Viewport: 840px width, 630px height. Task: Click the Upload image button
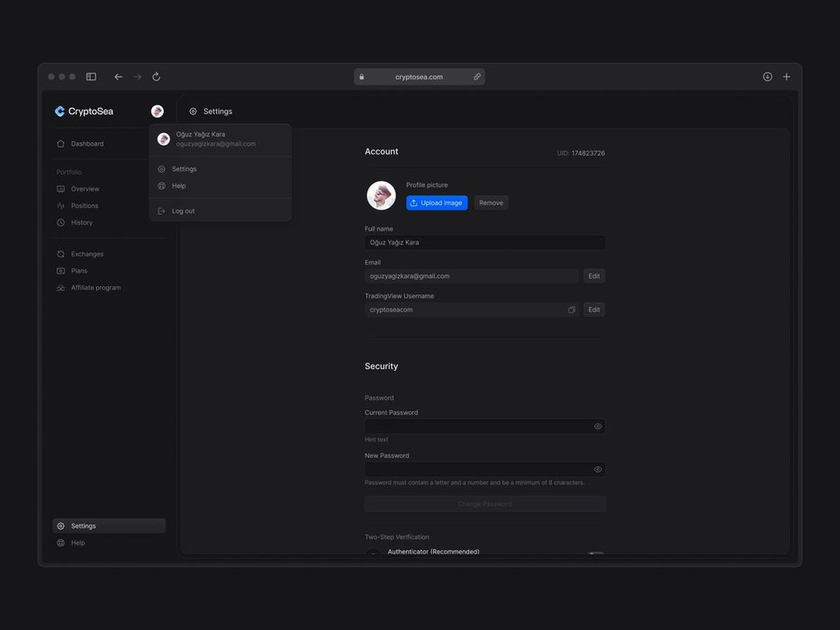click(x=437, y=202)
